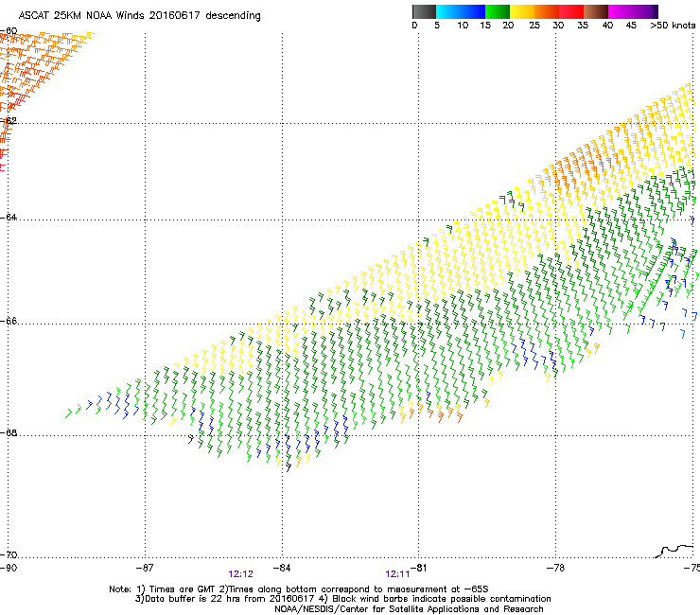Screen dimensions: 700x615
Task: Click the -62 latitude axis label
Action: point(9,120)
